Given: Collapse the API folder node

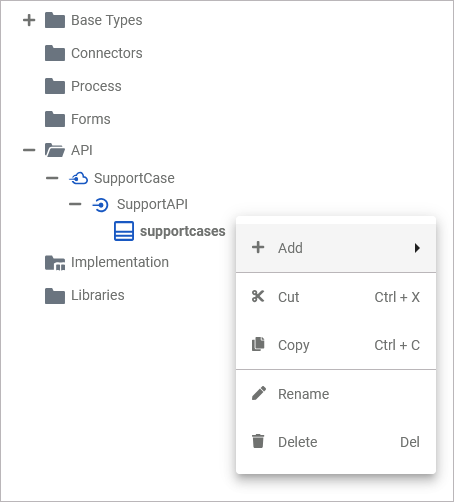Looking at the screenshot, I should click(29, 150).
